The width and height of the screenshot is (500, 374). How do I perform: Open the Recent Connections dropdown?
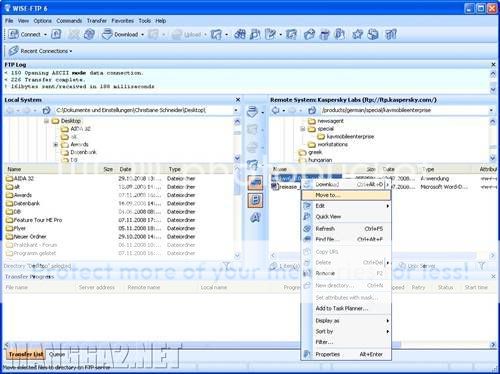[71, 51]
